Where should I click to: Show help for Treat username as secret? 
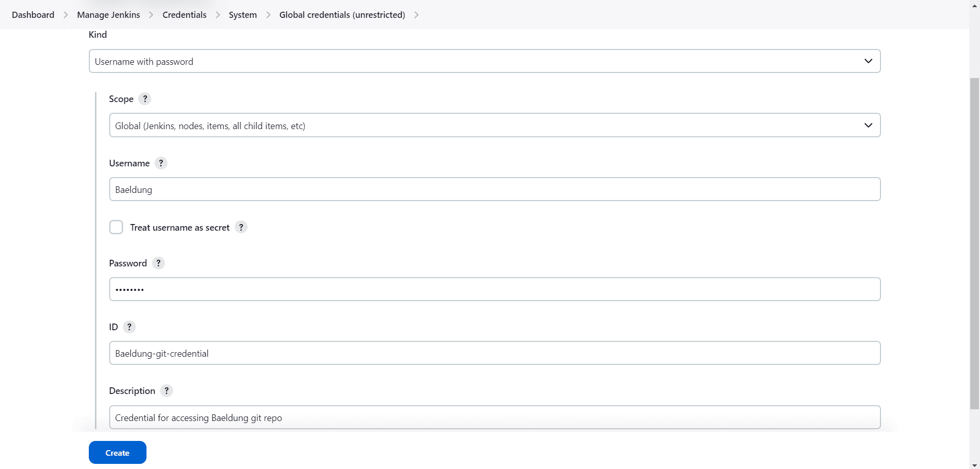[241, 227]
